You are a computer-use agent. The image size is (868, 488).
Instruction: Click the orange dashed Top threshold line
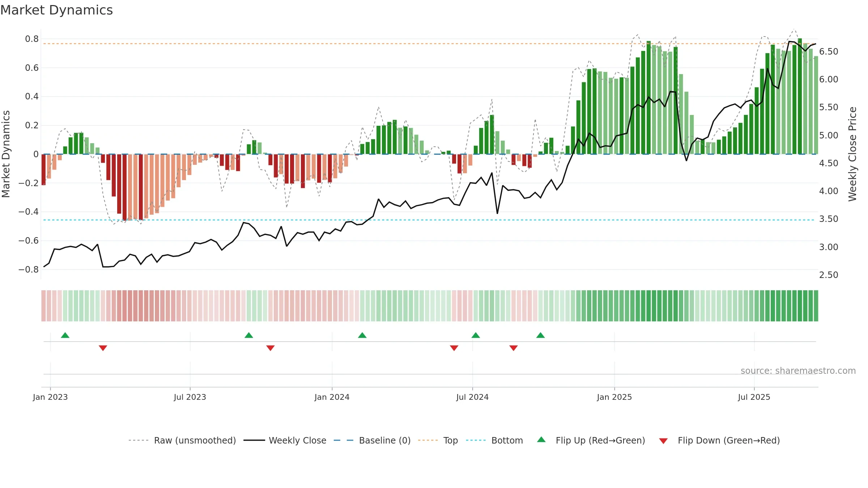point(429,44)
